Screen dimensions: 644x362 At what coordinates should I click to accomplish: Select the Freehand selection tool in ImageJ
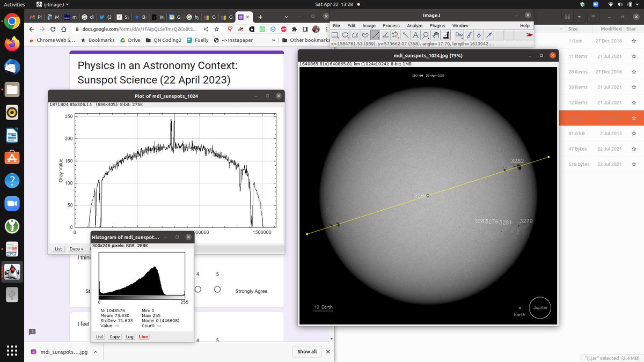tap(365, 35)
